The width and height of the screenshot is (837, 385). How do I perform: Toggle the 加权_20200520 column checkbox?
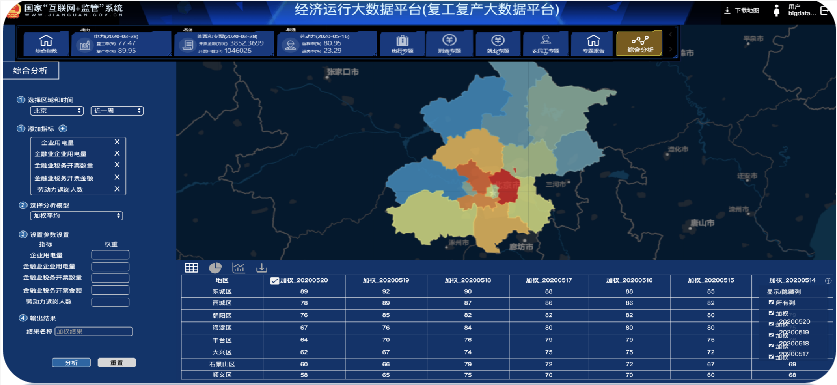pyautogui.click(x=274, y=281)
